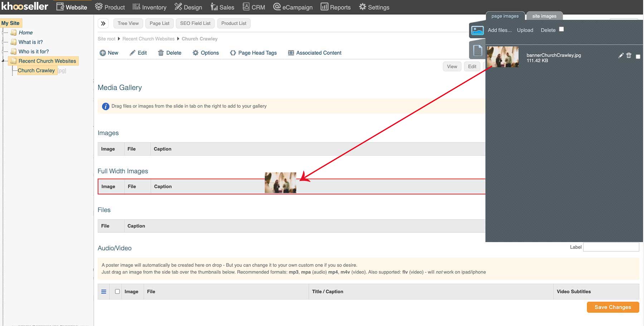Click the blue info icon in Media Gallery
The height and width of the screenshot is (326, 644).
(x=106, y=106)
